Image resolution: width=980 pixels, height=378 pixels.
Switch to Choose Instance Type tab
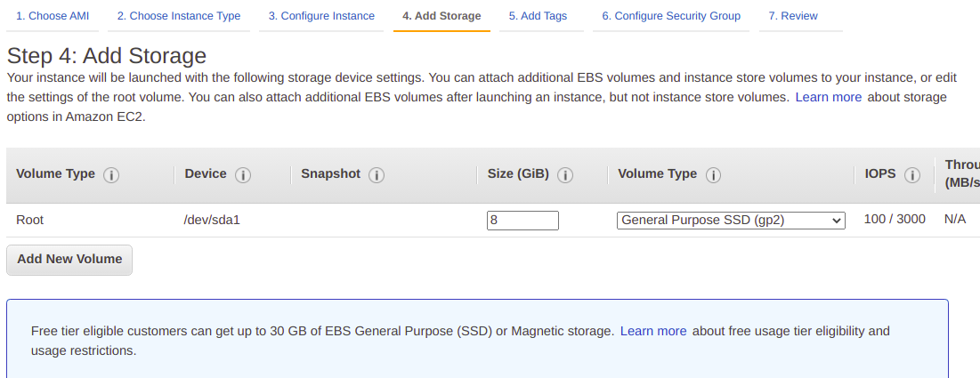pyautogui.click(x=179, y=16)
